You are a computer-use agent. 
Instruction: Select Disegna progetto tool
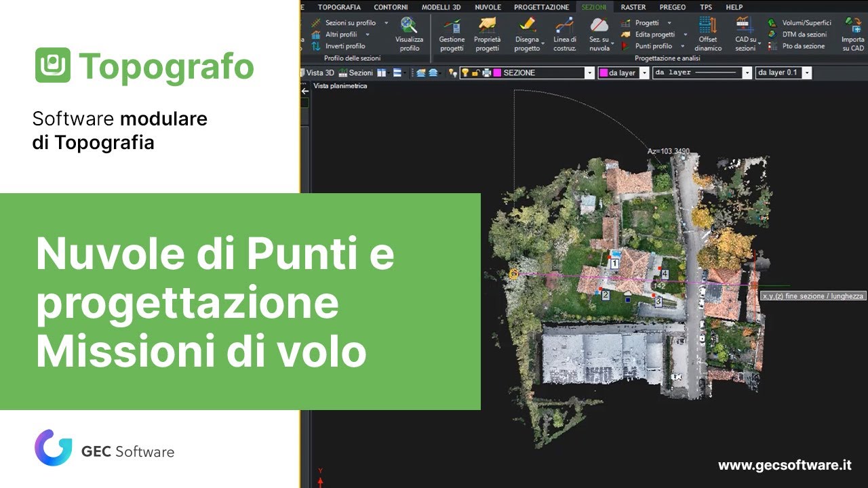527,34
